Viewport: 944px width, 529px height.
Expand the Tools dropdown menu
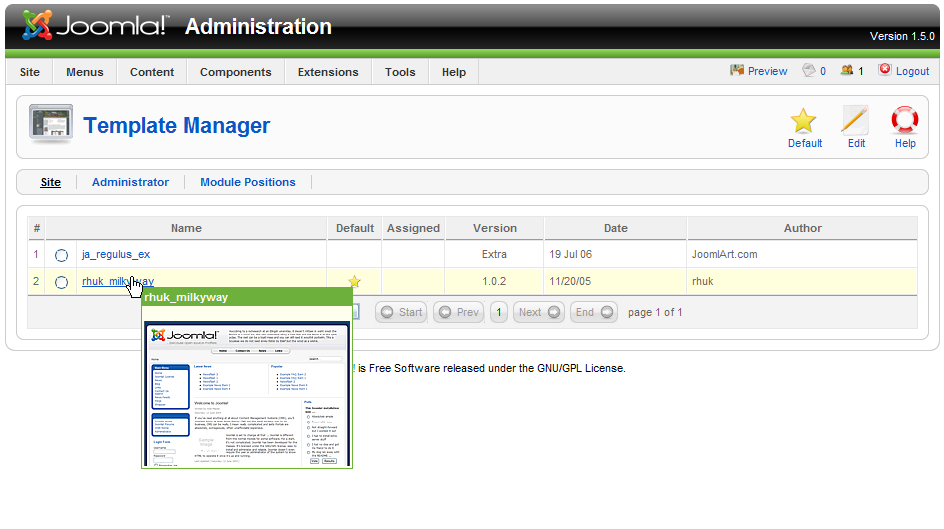tap(400, 72)
